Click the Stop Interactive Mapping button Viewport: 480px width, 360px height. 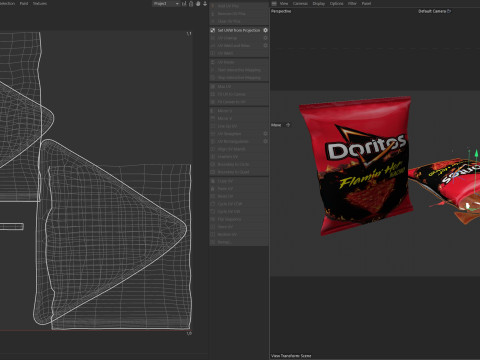point(239,78)
